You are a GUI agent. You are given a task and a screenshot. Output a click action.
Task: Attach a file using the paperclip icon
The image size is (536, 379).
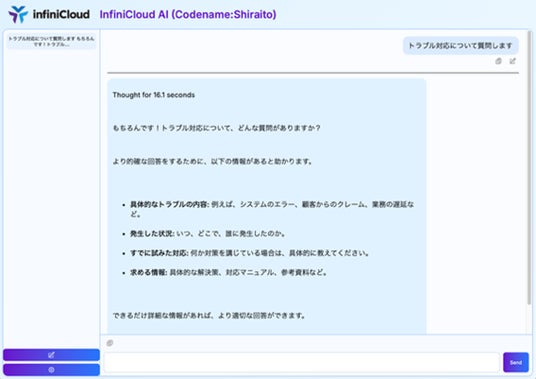pos(110,343)
